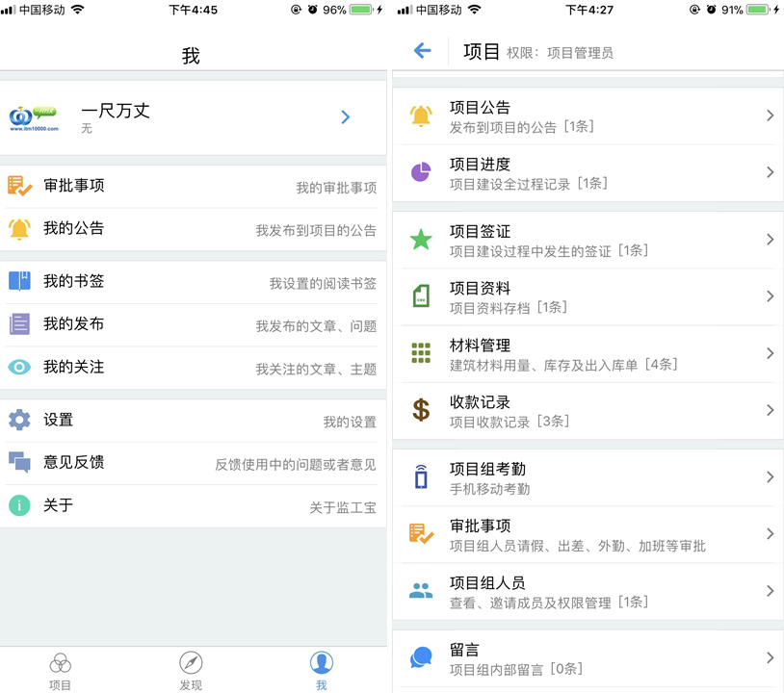Switch to the 项目 bottom tab
784x693 pixels.
click(x=60, y=671)
